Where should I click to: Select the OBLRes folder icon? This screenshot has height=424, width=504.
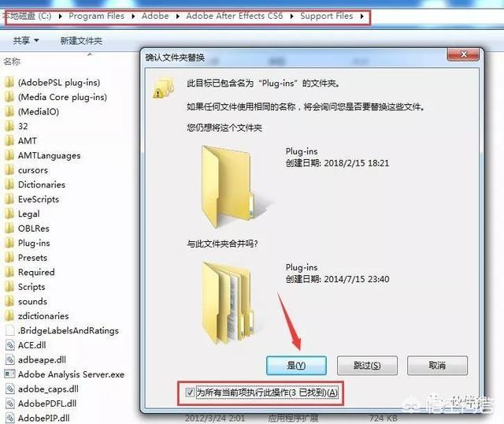[x=9, y=229]
